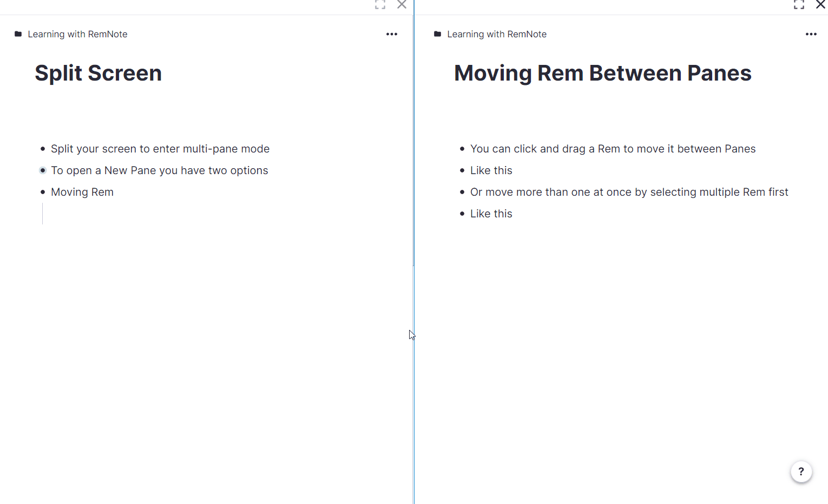The width and height of the screenshot is (828, 504).
Task: Click bullet beside 'Split your screen' rem
Action: click(43, 149)
